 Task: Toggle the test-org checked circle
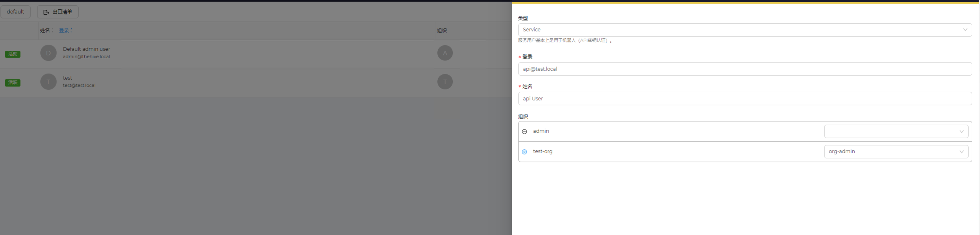(524, 152)
